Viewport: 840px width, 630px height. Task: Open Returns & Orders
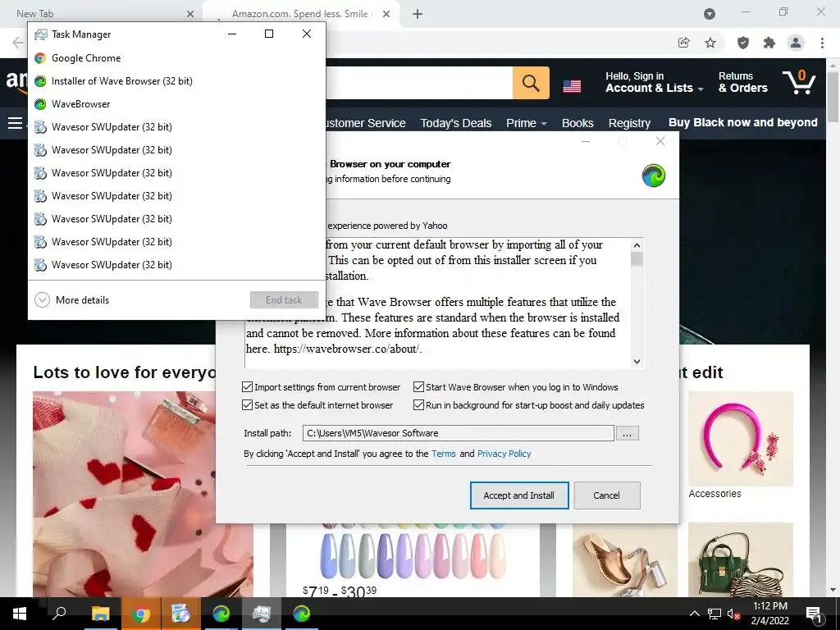pos(743,83)
